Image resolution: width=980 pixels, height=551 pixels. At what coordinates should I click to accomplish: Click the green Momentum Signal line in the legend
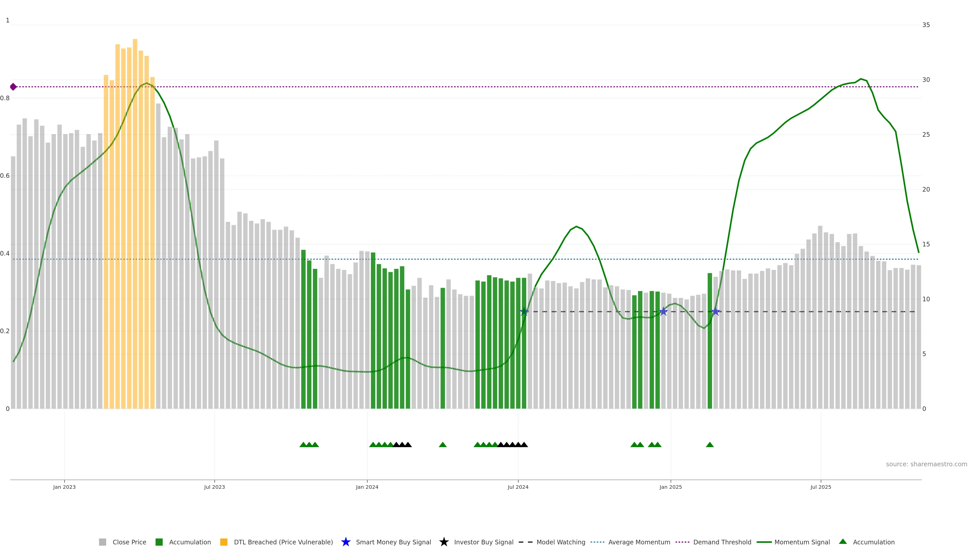pos(764,542)
